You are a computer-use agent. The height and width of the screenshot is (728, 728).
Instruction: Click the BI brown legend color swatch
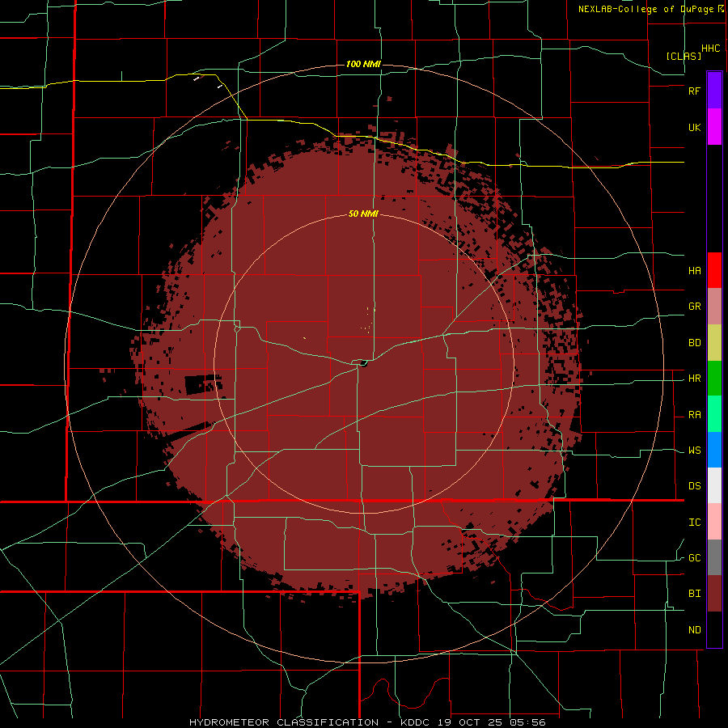(x=714, y=594)
